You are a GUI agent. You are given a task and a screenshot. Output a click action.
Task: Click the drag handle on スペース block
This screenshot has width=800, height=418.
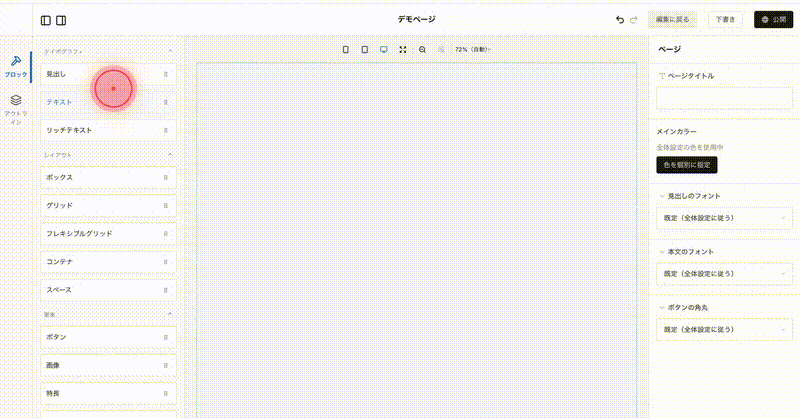click(166, 290)
